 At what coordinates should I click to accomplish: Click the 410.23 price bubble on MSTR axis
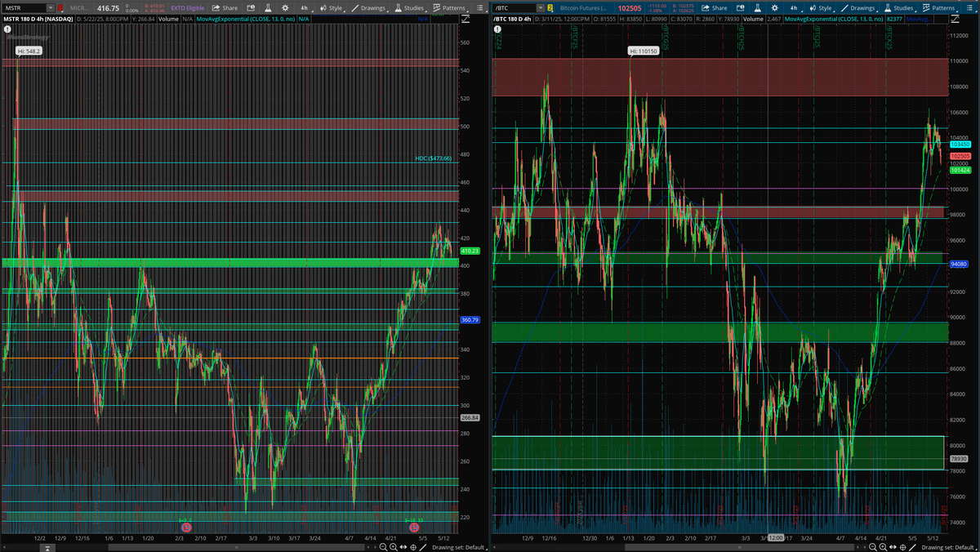pos(470,251)
